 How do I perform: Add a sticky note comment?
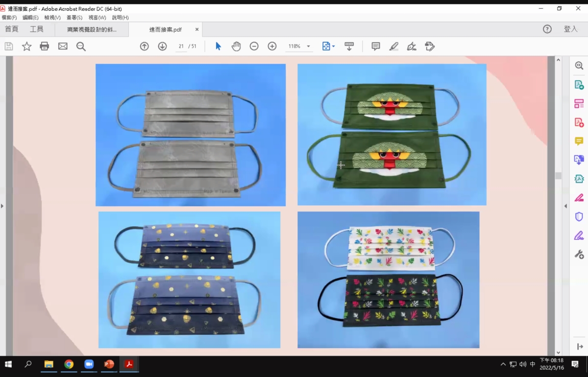point(376,47)
